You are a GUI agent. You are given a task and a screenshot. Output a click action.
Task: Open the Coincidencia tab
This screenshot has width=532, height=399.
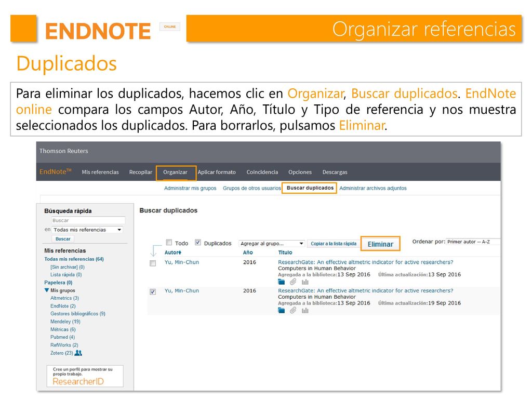click(x=262, y=172)
